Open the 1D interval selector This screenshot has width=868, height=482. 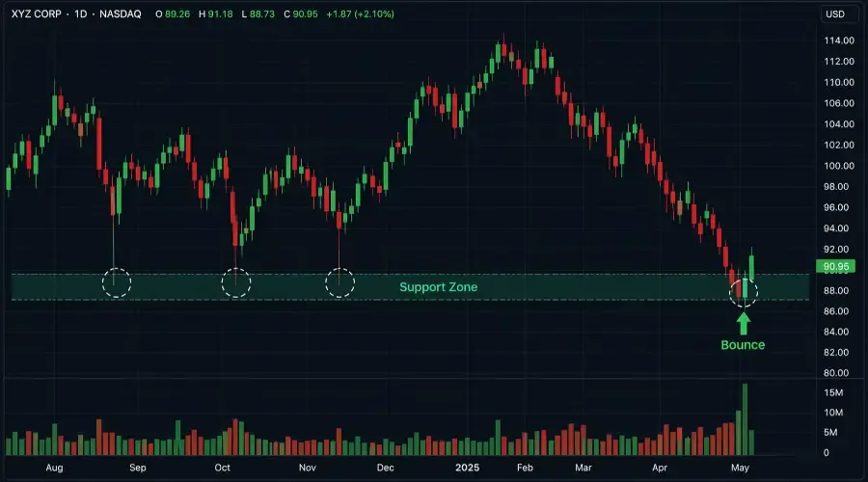coord(81,13)
